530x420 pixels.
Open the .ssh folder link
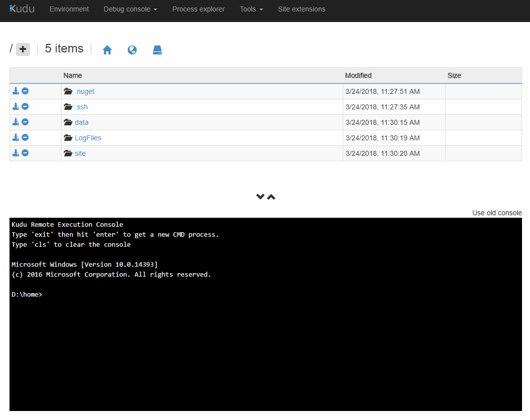81,107
